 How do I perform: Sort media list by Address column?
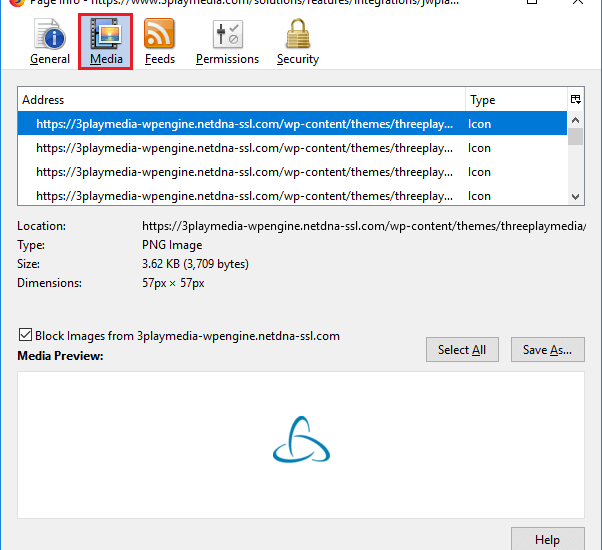(x=241, y=100)
